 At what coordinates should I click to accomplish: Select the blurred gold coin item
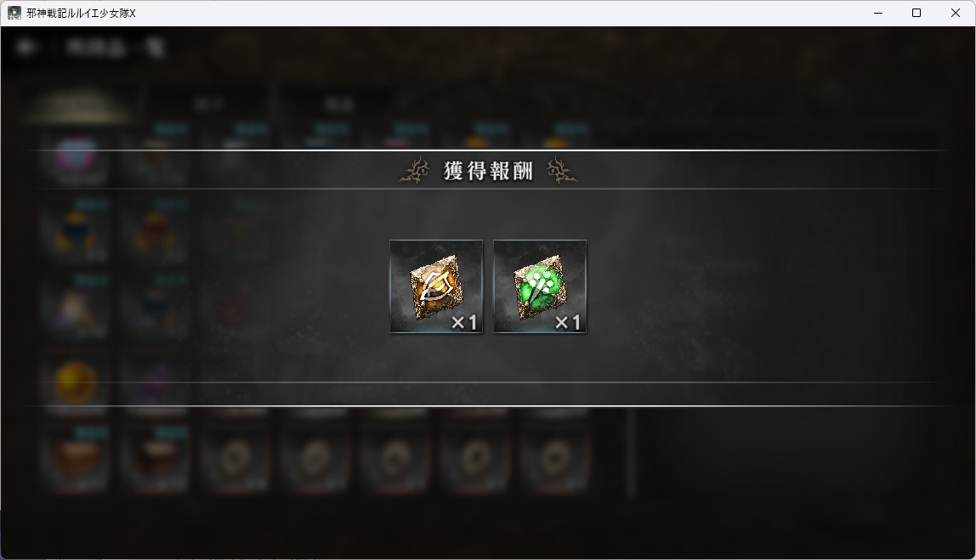coord(76,382)
